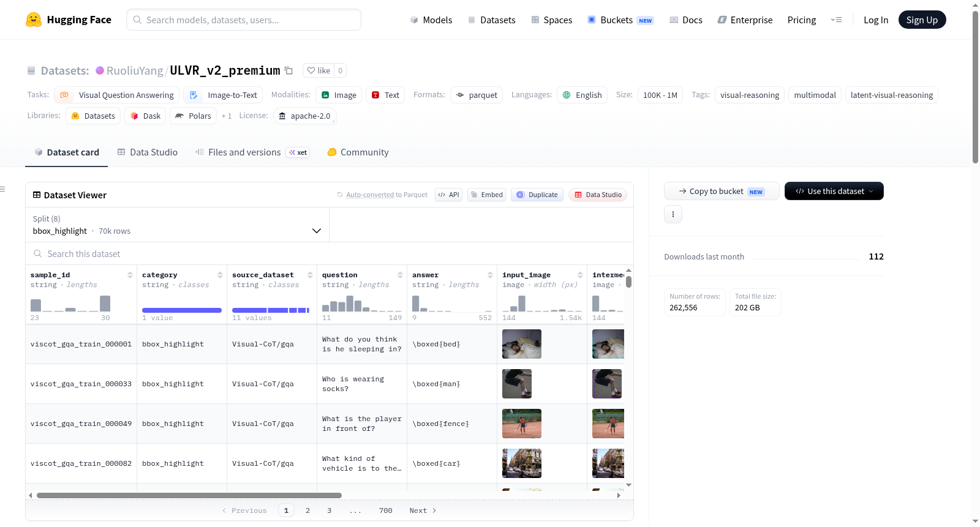Select the English language tag
The height and width of the screenshot is (527, 980).
[582, 95]
